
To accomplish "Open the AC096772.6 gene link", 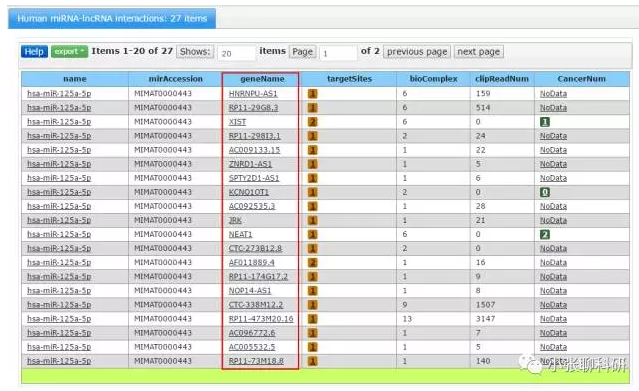I will click(x=252, y=333).
